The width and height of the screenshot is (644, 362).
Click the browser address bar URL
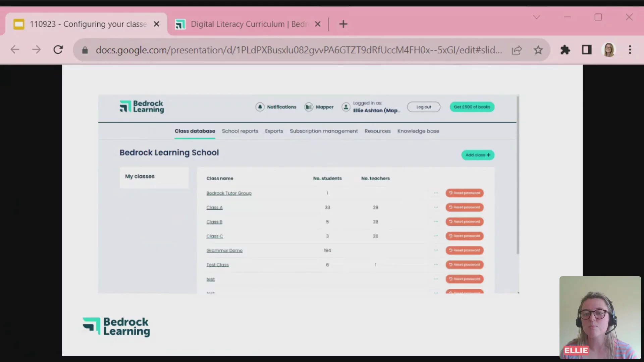299,50
